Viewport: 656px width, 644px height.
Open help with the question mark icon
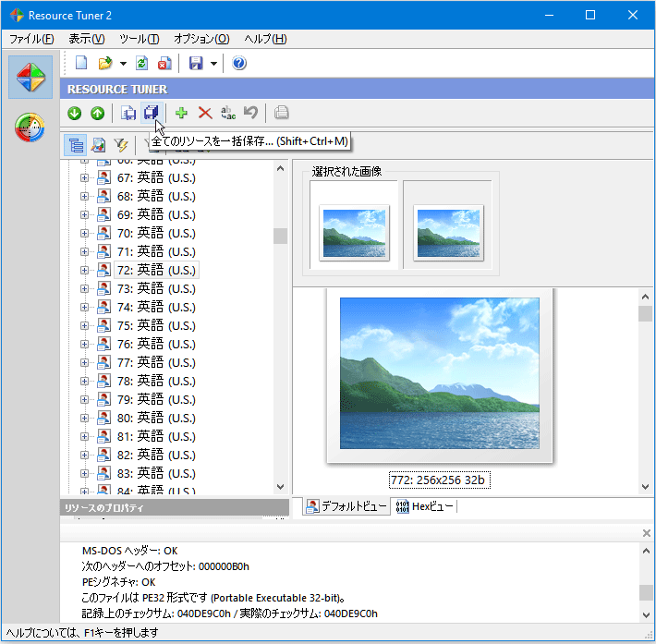239,63
